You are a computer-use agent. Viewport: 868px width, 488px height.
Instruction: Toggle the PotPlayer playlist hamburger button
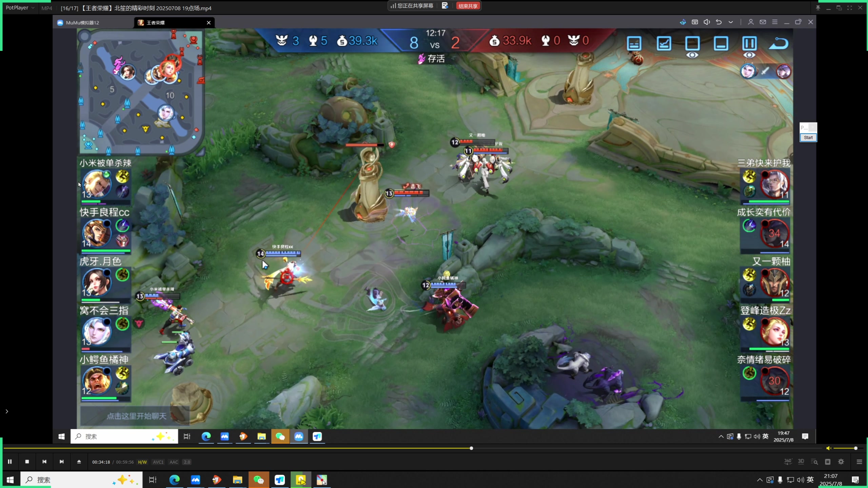(x=859, y=462)
